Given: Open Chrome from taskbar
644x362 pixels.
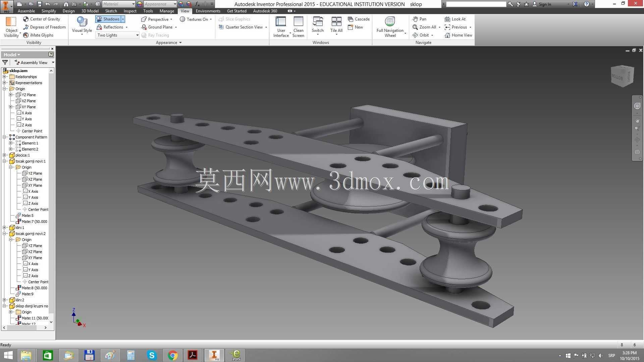Looking at the screenshot, I should [173, 355].
